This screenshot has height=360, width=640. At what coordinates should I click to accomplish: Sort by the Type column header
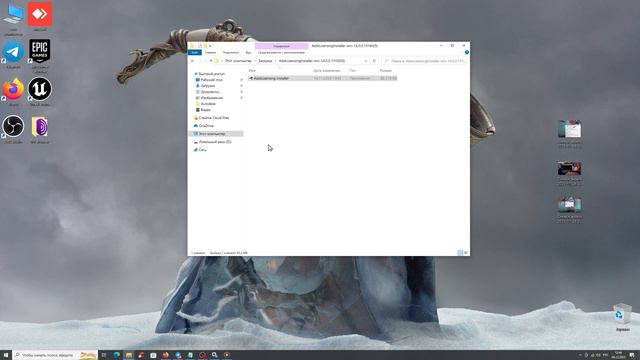pyautogui.click(x=353, y=71)
